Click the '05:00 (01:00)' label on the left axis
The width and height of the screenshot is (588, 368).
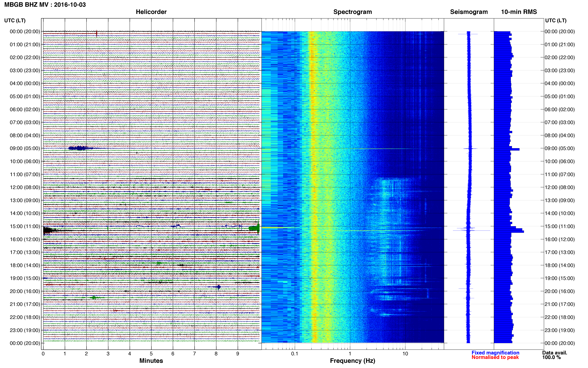(25, 96)
